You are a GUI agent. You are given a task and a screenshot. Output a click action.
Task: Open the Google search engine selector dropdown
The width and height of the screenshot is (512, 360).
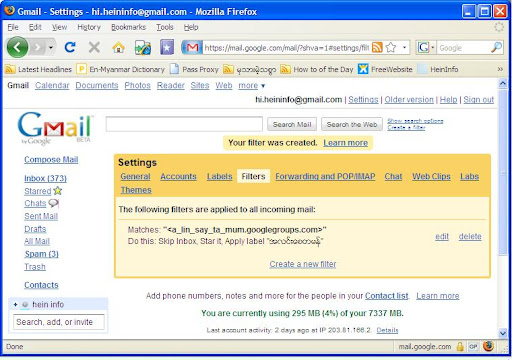(433, 48)
